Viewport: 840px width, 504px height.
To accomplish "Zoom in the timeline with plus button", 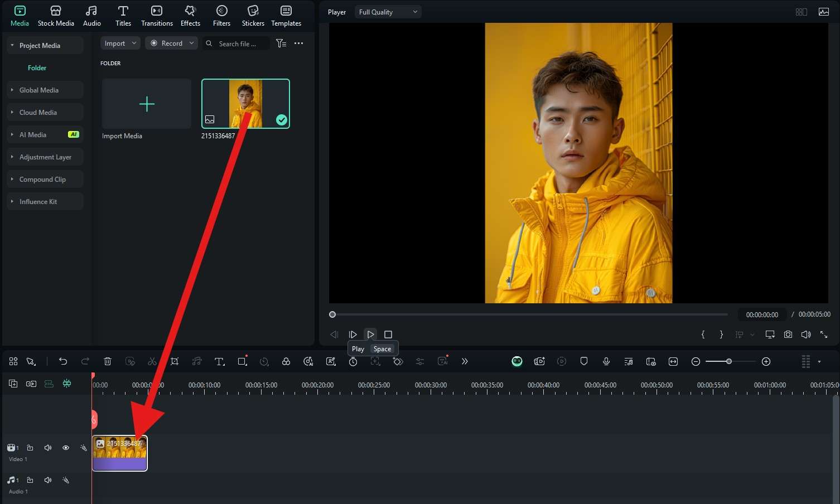I will (x=766, y=361).
